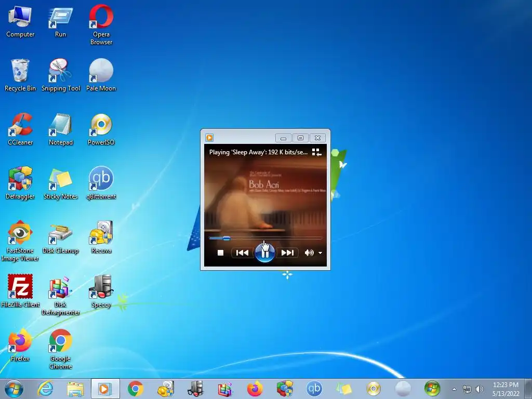The image size is (532, 399).
Task: Pause playback in Windows Media Player
Action: 264,253
